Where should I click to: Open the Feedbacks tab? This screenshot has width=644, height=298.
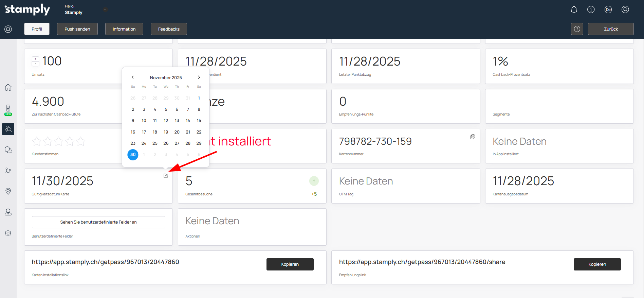coord(169,29)
